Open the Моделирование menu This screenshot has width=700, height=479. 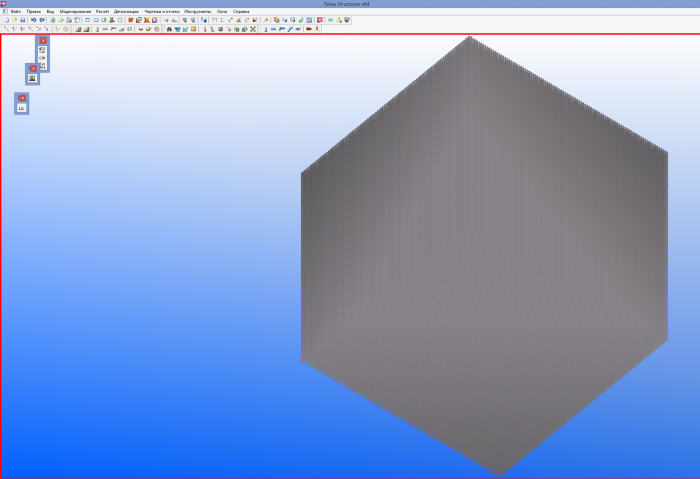click(75, 11)
